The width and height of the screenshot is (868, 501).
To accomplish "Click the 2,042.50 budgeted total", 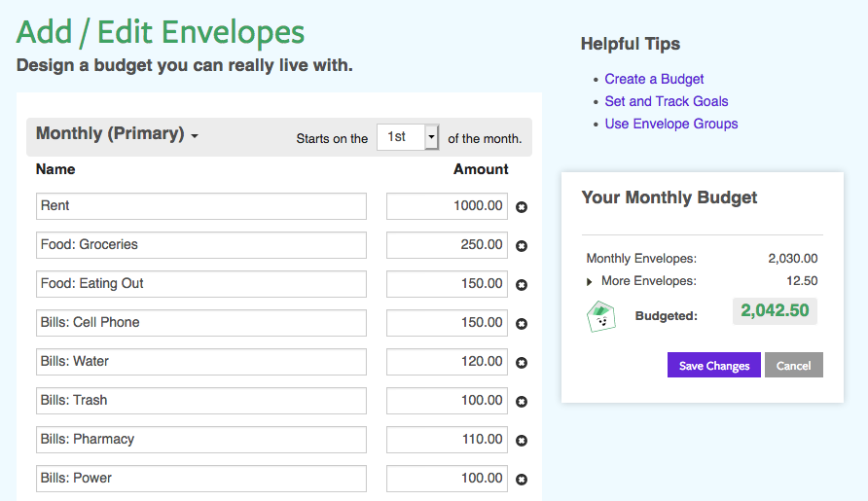I will 775,310.
